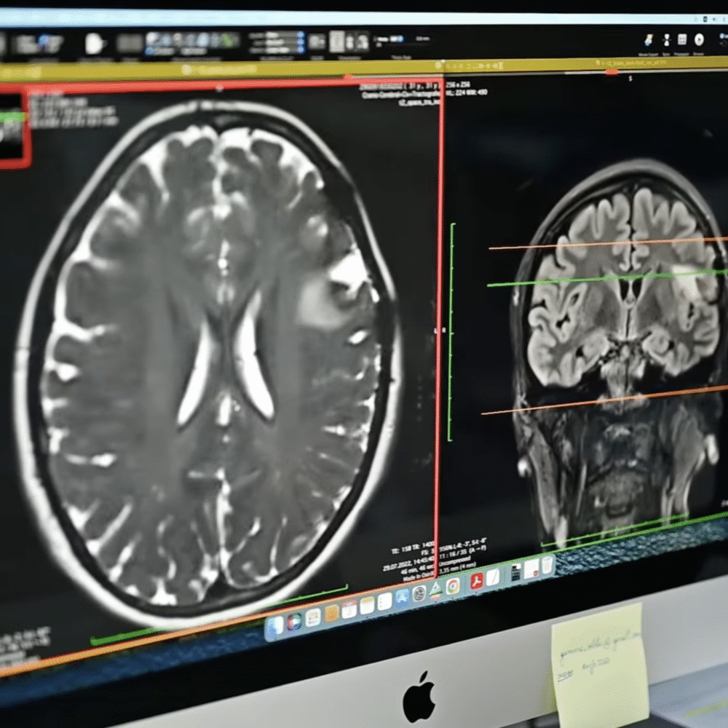Screen dimensions: 728x728
Task: Open the App Store Dock icon
Action: [402, 596]
